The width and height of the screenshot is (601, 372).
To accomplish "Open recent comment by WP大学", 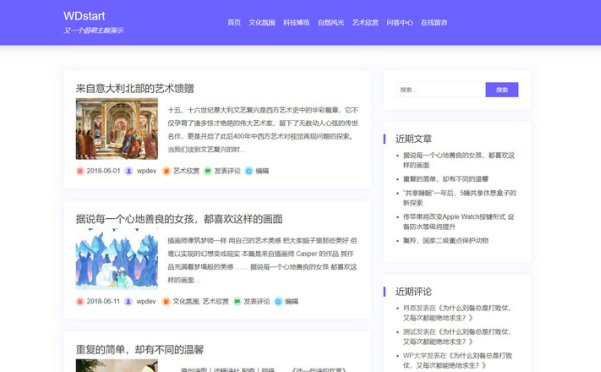I will [x=458, y=361].
